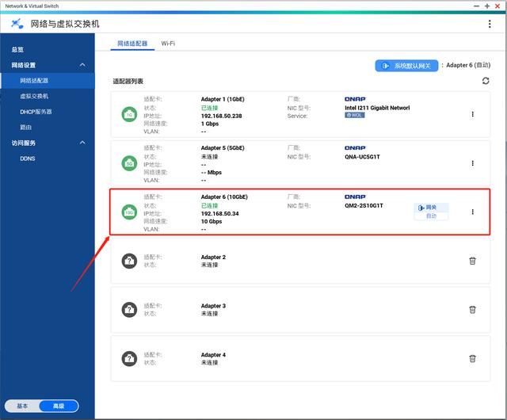Click the Adapter 5 (5GbE) name
507x420 pixels.
(x=223, y=148)
